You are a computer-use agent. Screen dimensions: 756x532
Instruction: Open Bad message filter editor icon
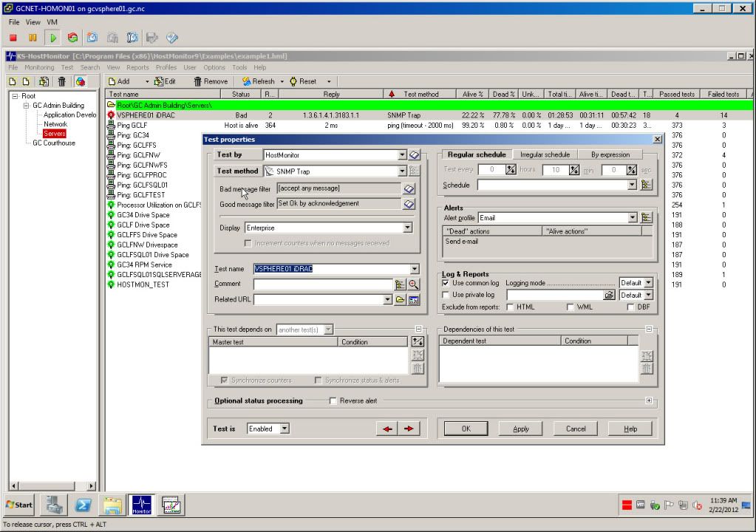click(409, 189)
